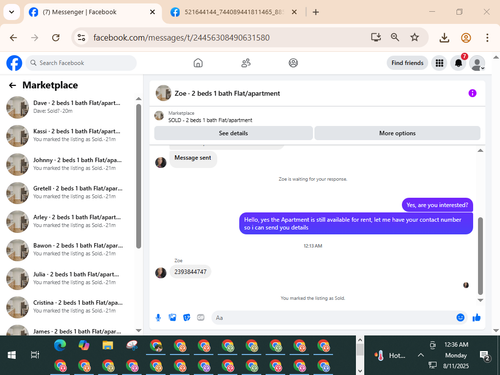Click the browser back arrow

[13, 38]
